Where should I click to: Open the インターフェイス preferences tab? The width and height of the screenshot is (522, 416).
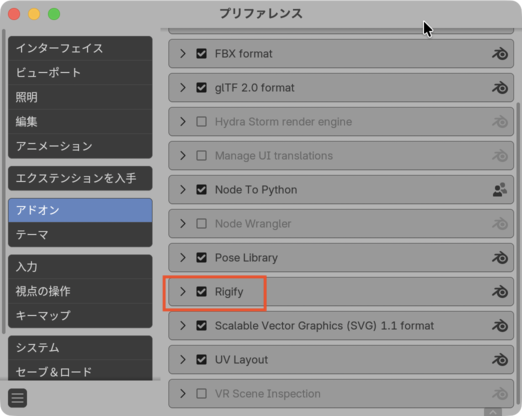[80, 48]
